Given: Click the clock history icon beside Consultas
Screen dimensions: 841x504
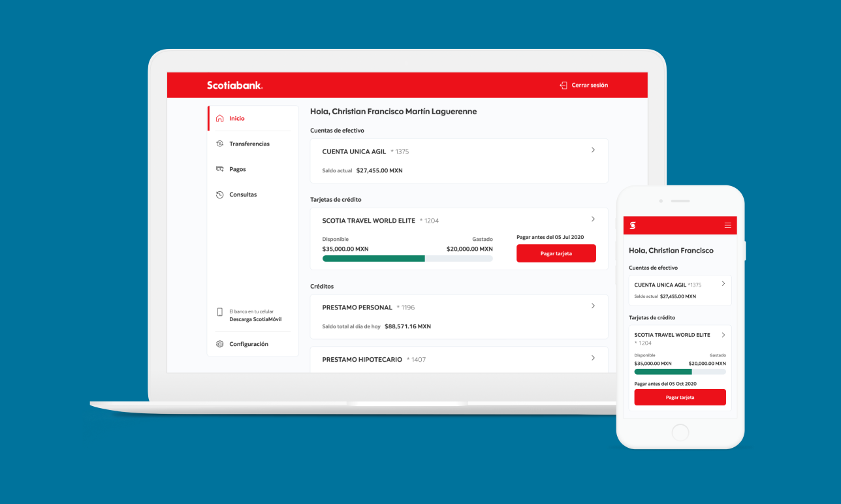Looking at the screenshot, I should tap(220, 195).
